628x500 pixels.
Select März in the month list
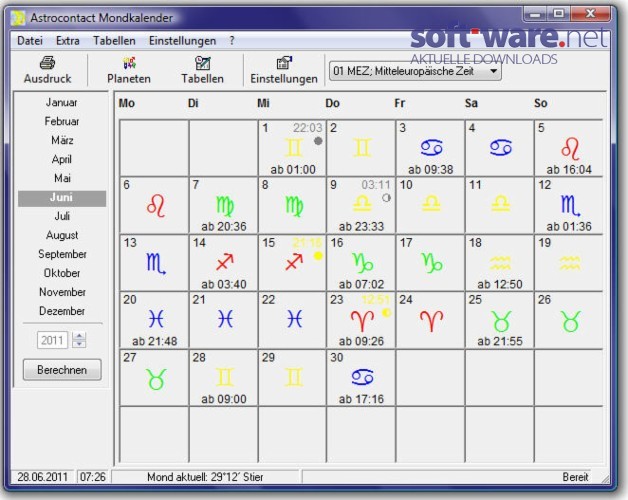pos(62,140)
